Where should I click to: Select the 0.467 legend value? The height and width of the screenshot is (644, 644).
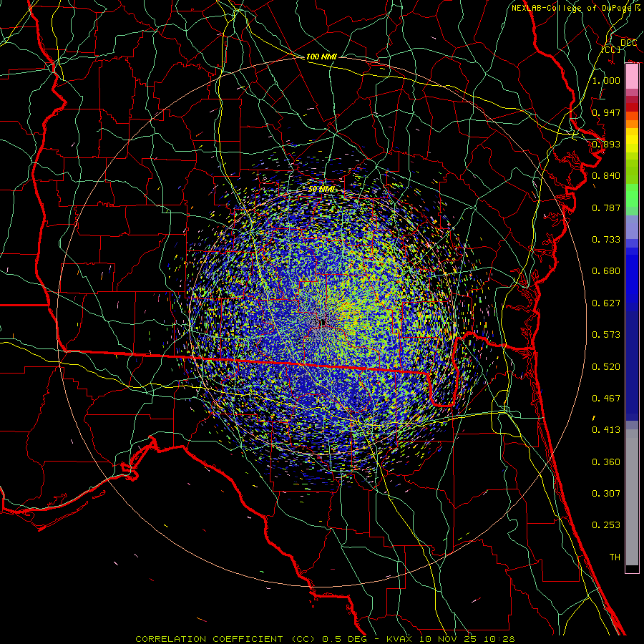point(606,399)
